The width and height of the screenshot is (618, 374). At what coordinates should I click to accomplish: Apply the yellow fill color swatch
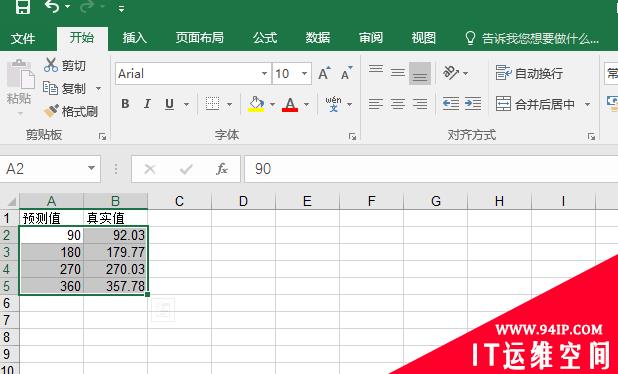(x=256, y=104)
